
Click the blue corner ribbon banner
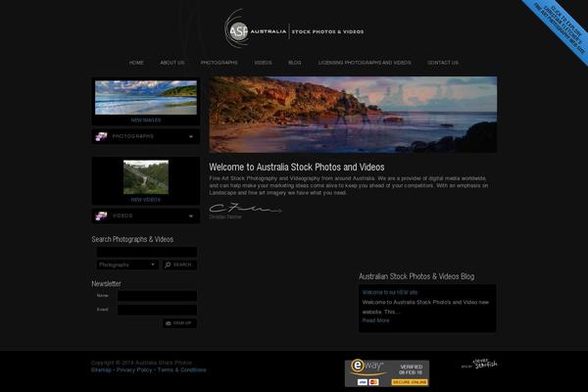coord(559,28)
